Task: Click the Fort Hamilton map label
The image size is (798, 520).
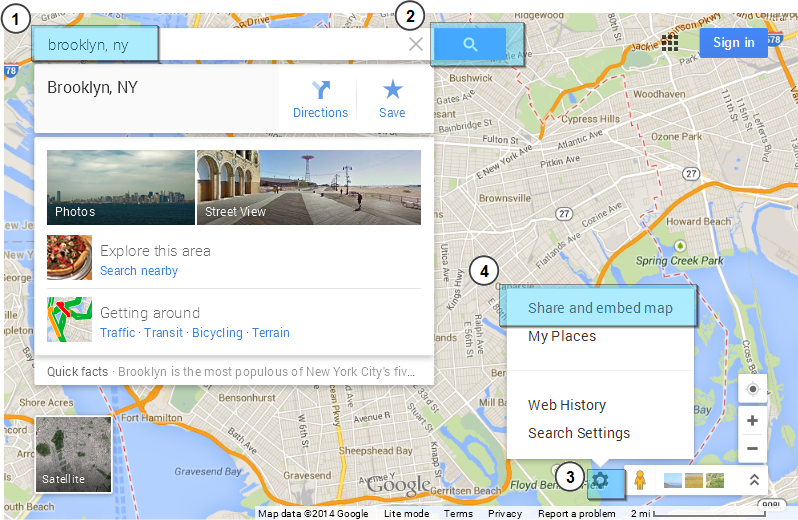Action: (x=152, y=418)
